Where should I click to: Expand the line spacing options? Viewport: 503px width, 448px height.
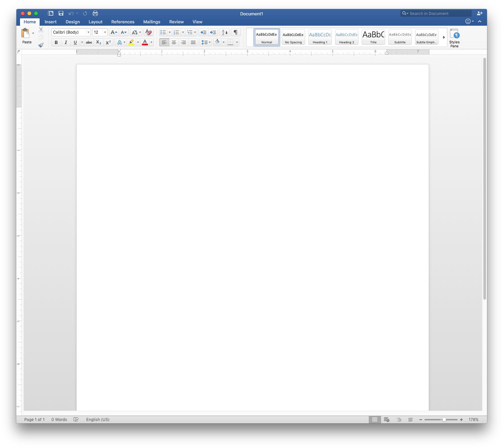pyautogui.click(x=209, y=42)
